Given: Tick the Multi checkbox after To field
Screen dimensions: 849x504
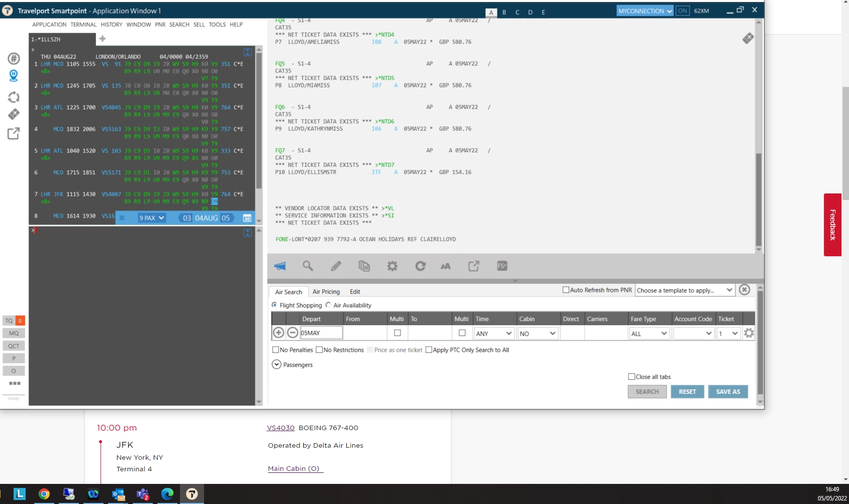Looking at the screenshot, I should (462, 333).
